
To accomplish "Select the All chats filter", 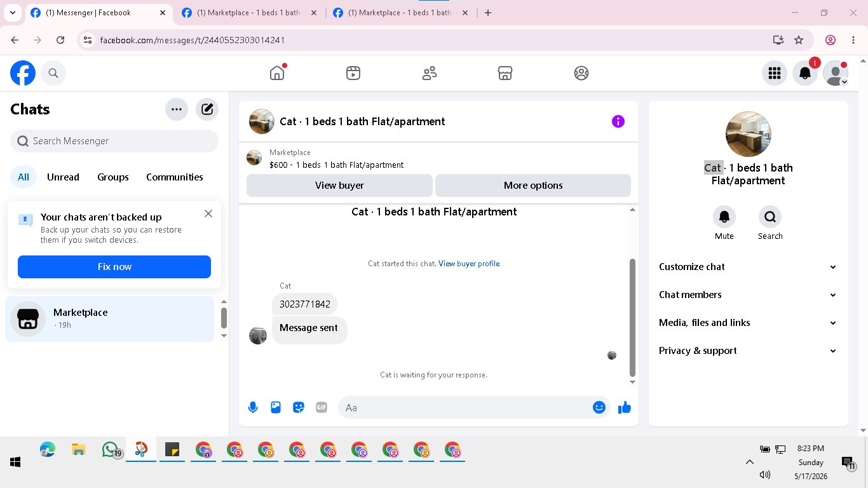I will tap(24, 177).
